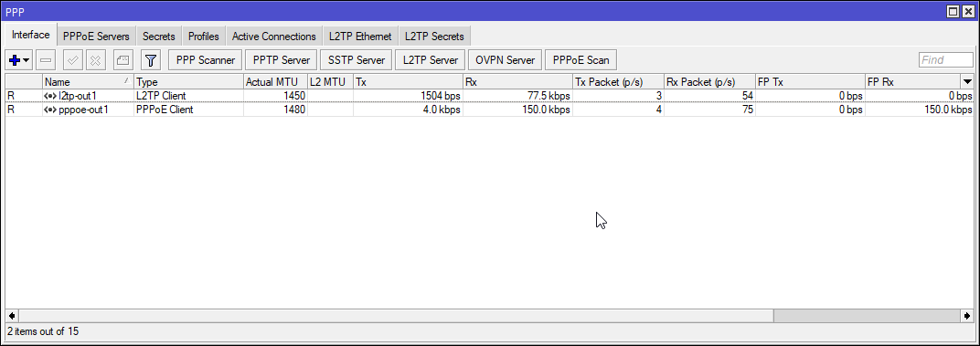Click the Comment note icon
This screenshot has height=346, width=980.
pos(123,60)
